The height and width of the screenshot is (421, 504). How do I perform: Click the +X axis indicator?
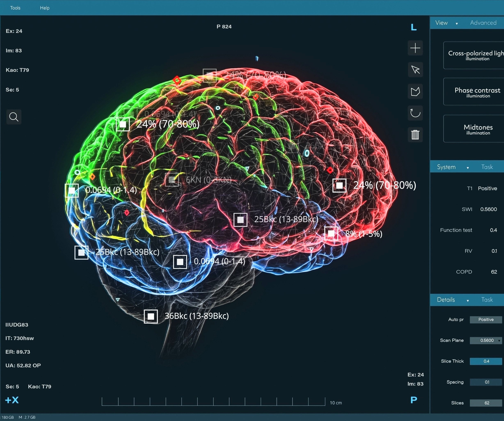[x=12, y=400]
